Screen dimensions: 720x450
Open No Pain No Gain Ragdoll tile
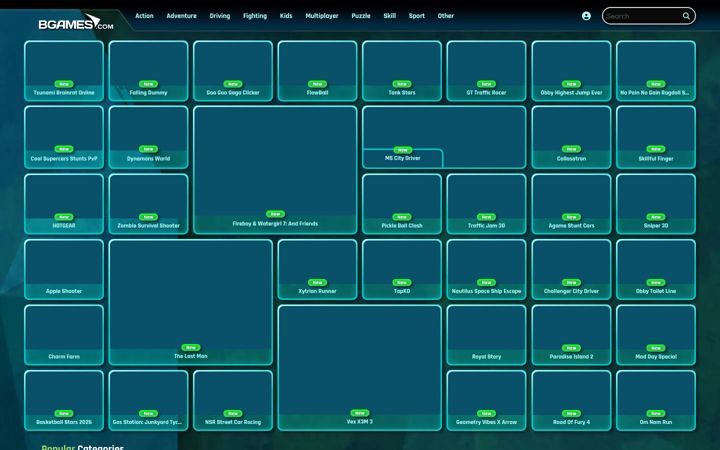pos(656,71)
